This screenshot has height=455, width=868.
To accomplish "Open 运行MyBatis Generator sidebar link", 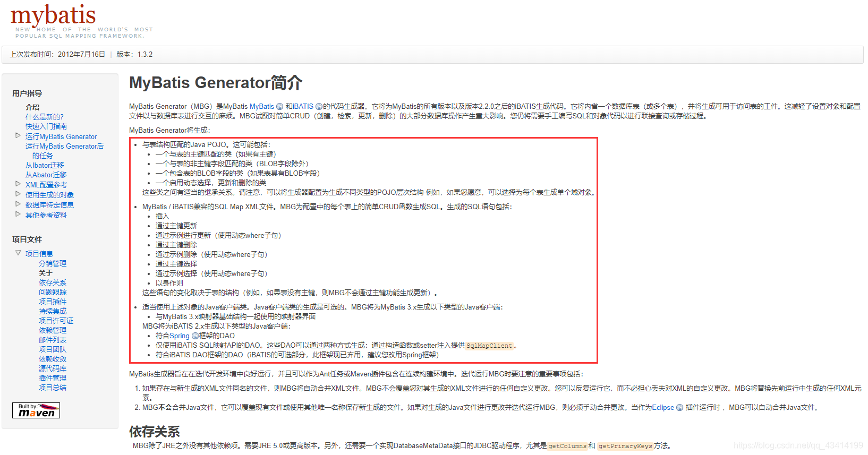I will (x=61, y=136).
